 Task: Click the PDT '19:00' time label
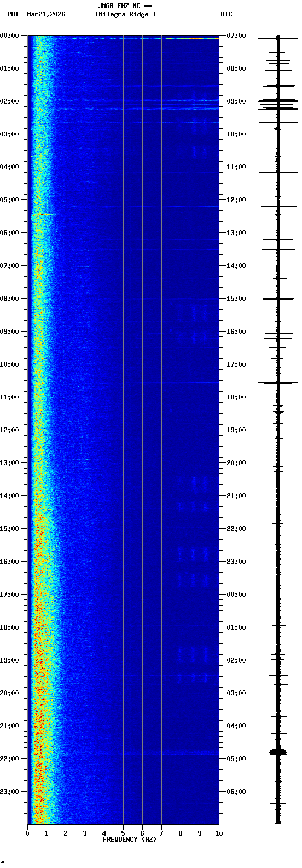9,660
